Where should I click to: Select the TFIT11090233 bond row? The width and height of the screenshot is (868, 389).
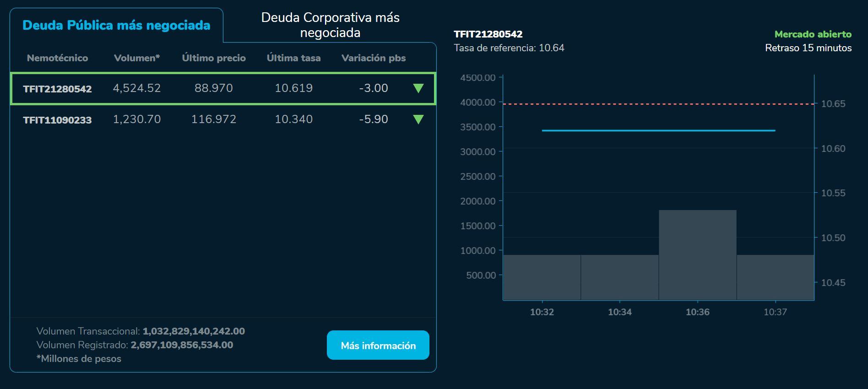pos(222,119)
